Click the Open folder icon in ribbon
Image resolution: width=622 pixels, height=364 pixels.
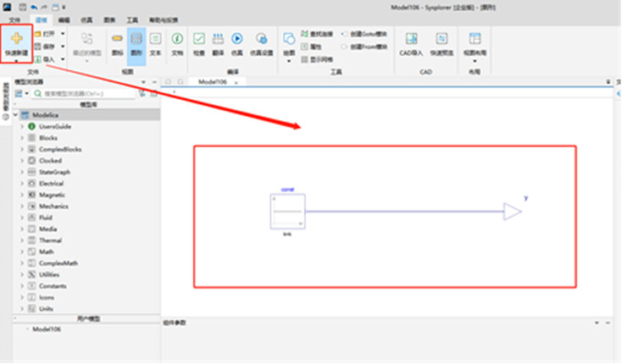click(37, 34)
